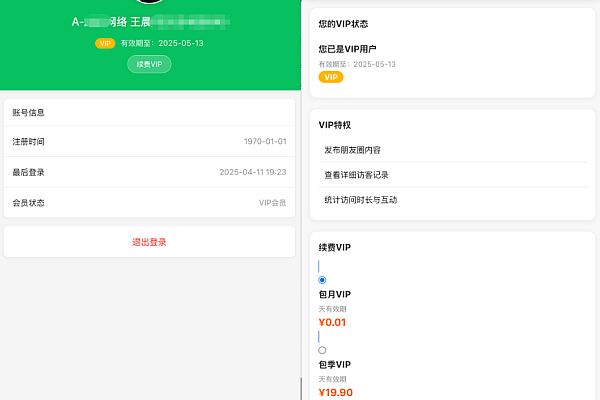The image size is (600, 400).
Task: Click the ¥0.01 monthly price
Action: (332, 322)
